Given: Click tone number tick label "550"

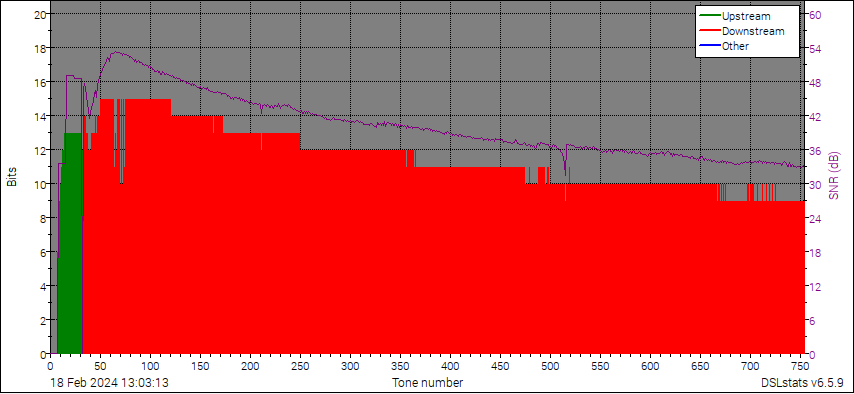Looking at the screenshot, I should coord(601,365).
